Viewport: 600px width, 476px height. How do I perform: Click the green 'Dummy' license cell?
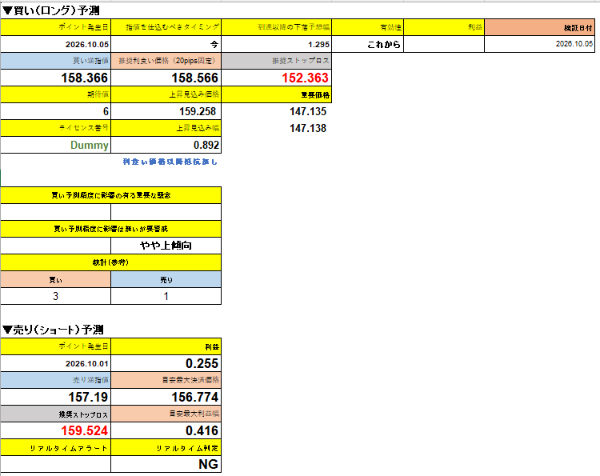click(55, 145)
